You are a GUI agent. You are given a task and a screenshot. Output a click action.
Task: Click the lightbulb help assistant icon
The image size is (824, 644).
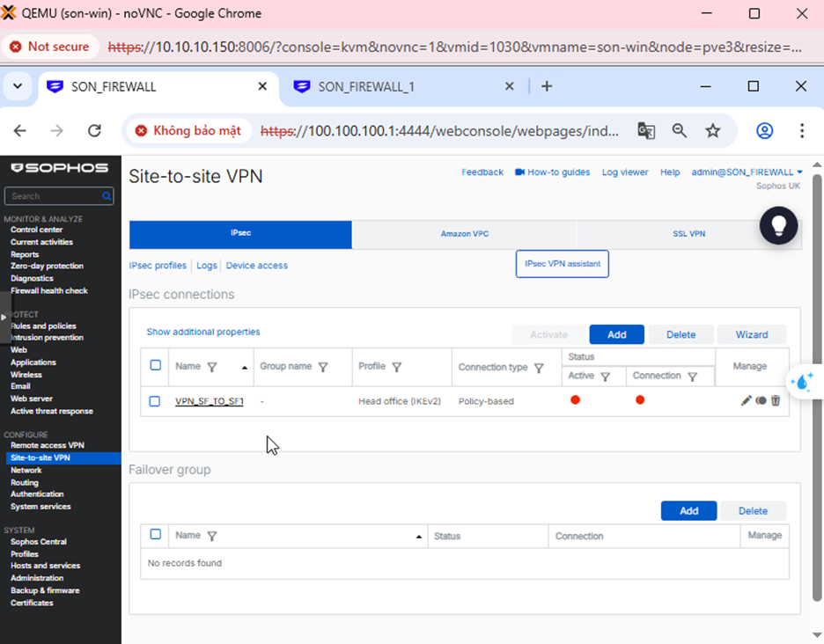(778, 226)
